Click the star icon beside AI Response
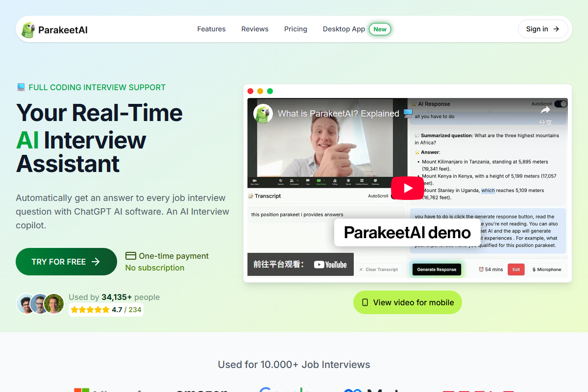The height and width of the screenshot is (392, 588). [415, 103]
